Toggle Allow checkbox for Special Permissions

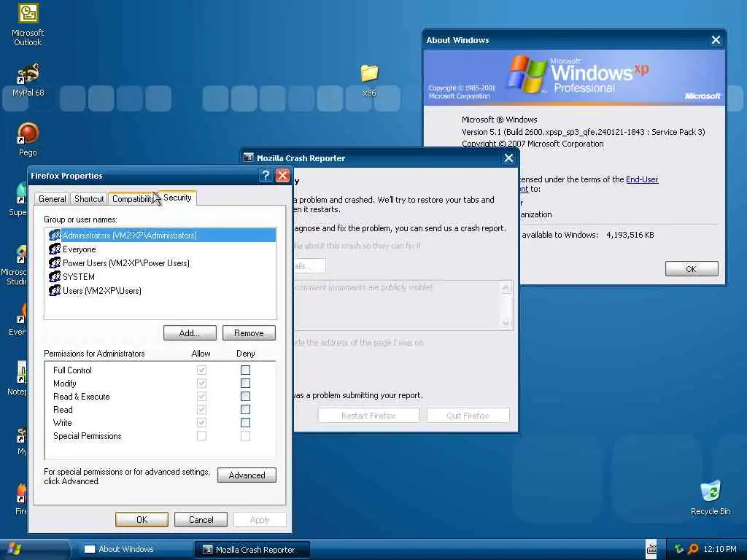[x=201, y=436]
